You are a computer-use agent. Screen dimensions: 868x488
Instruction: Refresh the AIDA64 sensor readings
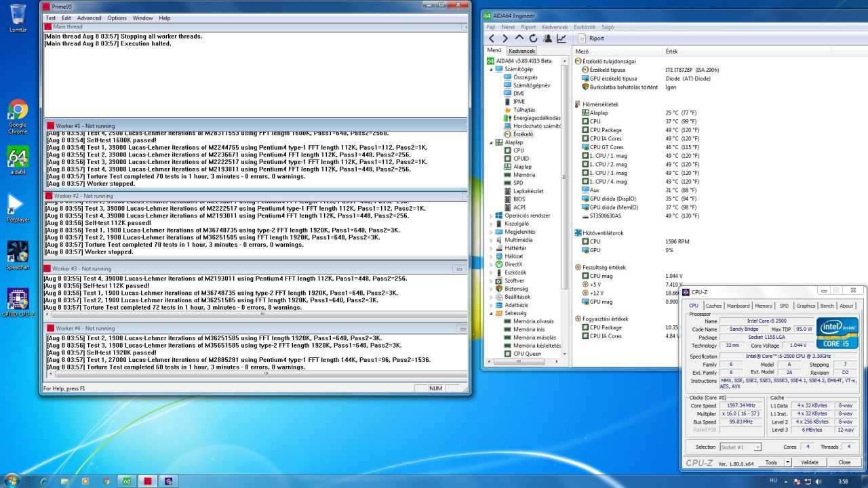coord(533,39)
